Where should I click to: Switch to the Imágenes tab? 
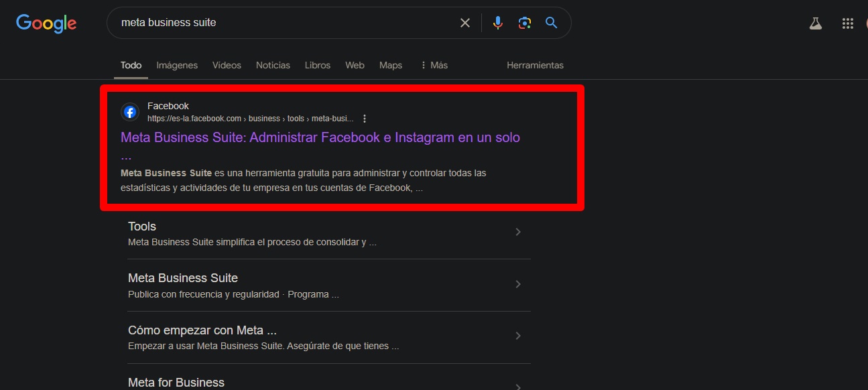click(x=177, y=65)
